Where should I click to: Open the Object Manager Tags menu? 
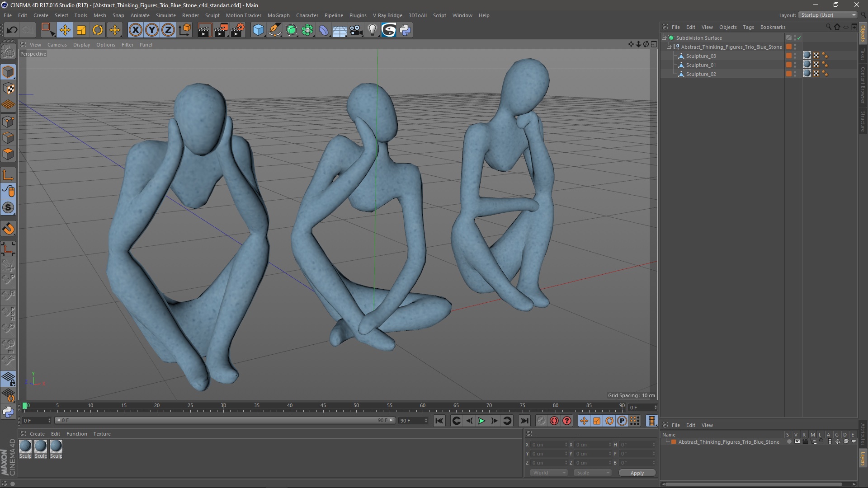(x=748, y=27)
